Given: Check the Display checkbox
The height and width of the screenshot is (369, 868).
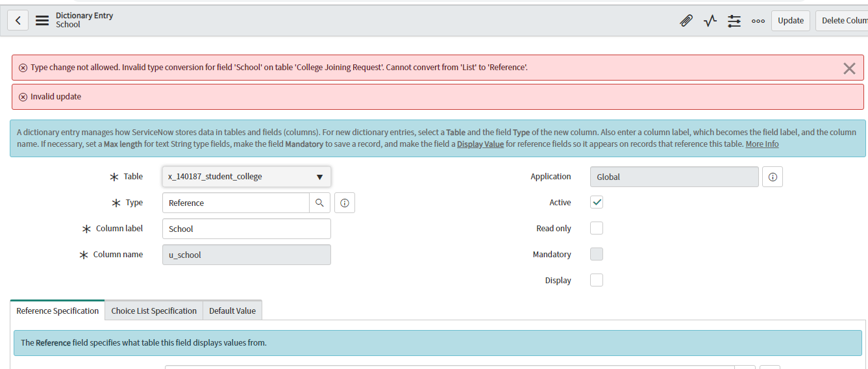Looking at the screenshot, I should [x=597, y=280].
